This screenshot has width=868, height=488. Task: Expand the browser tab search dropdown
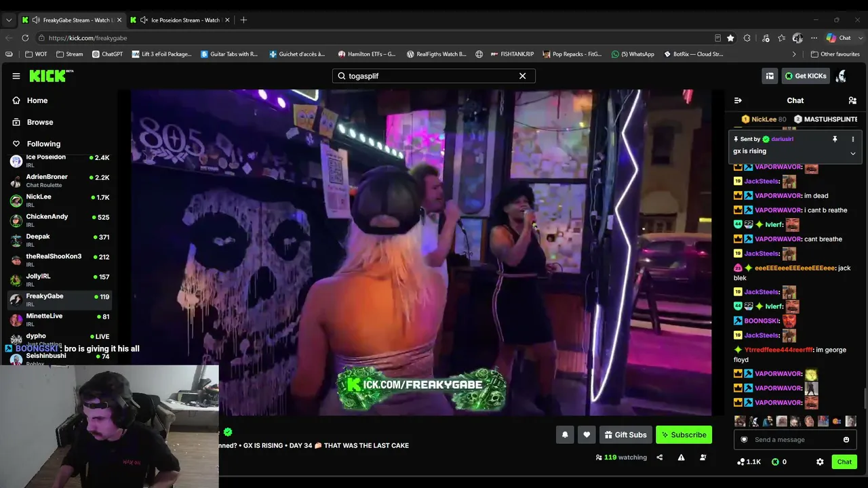pyautogui.click(x=9, y=20)
